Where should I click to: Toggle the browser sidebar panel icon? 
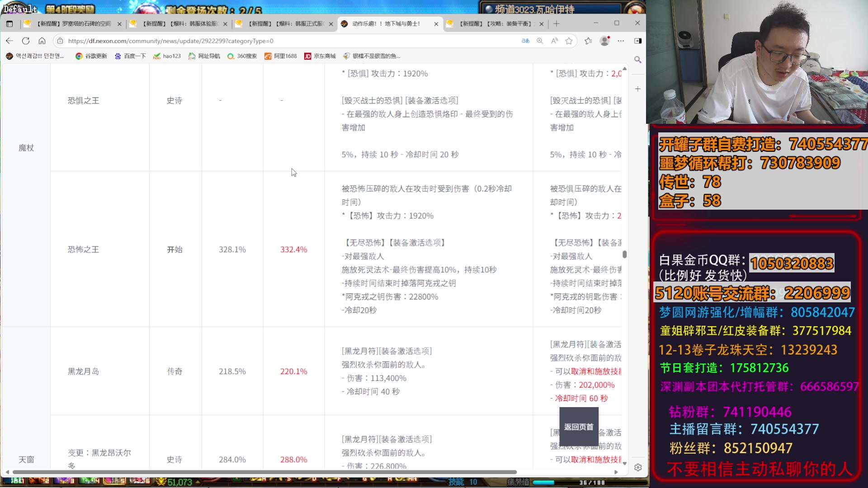click(x=638, y=41)
